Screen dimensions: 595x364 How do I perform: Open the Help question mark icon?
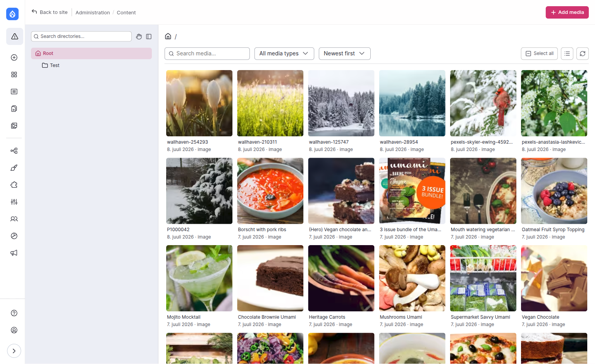(x=14, y=313)
